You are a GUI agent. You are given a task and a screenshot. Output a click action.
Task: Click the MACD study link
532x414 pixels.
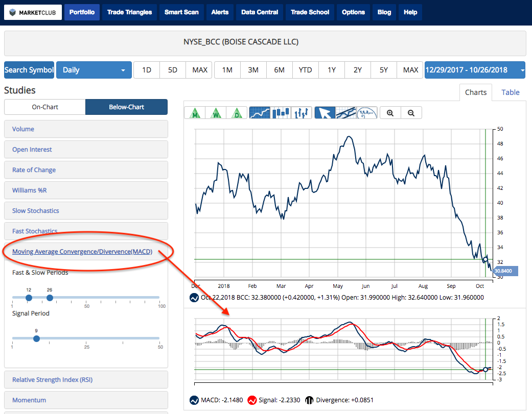pyautogui.click(x=82, y=252)
